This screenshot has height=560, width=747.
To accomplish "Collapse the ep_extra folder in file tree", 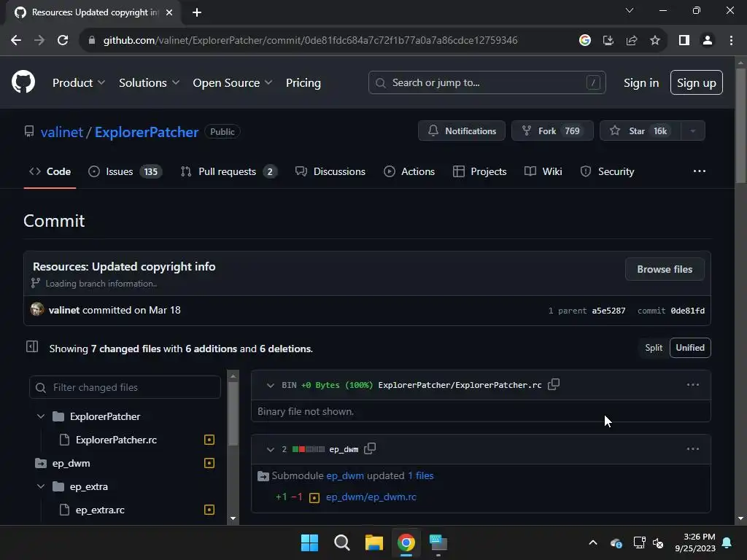I will pyautogui.click(x=41, y=486).
